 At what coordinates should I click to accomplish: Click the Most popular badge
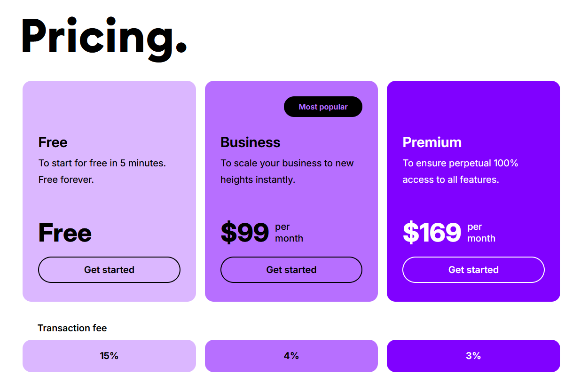coord(323,107)
